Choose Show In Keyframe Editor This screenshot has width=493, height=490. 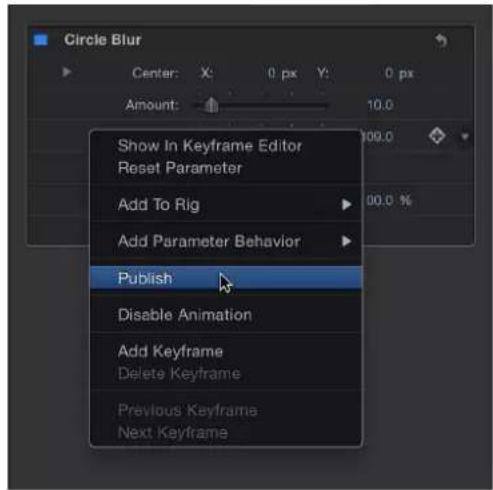click(x=226, y=146)
